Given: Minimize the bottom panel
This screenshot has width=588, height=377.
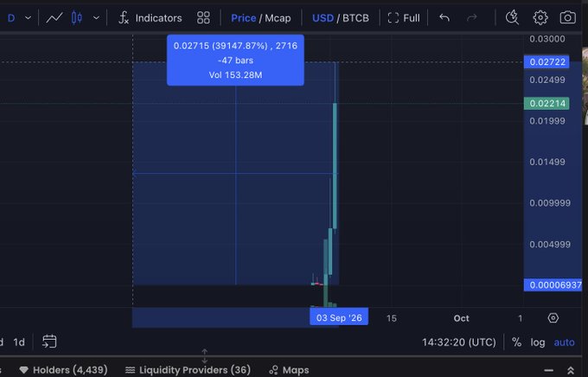Looking at the screenshot, I should click(x=548, y=371).
